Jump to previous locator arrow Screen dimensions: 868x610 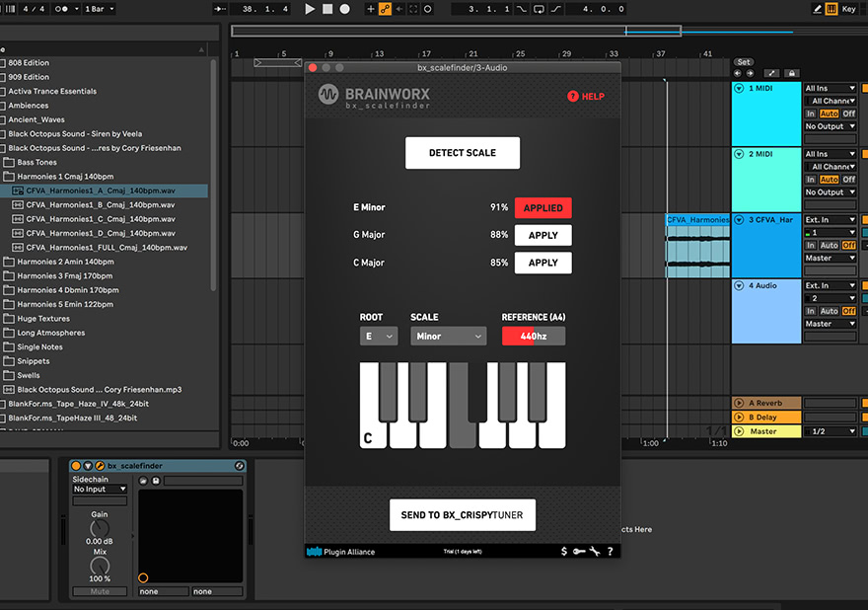(x=738, y=73)
